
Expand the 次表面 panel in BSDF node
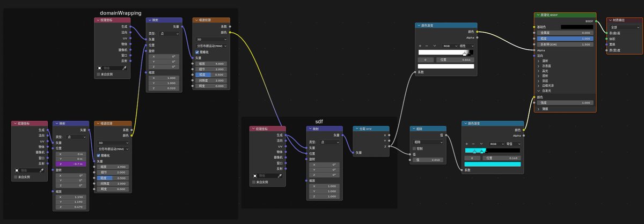[x=538, y=65]
